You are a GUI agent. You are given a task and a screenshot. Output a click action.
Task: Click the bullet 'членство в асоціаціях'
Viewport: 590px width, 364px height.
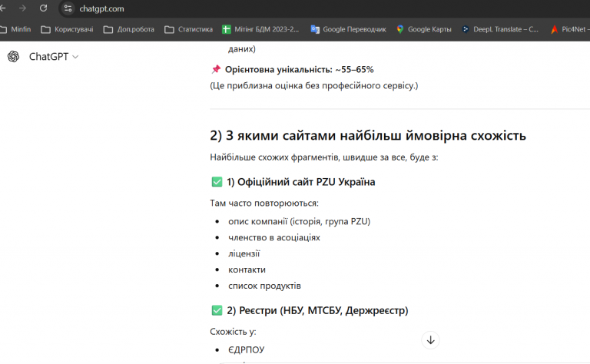point(274,237)
